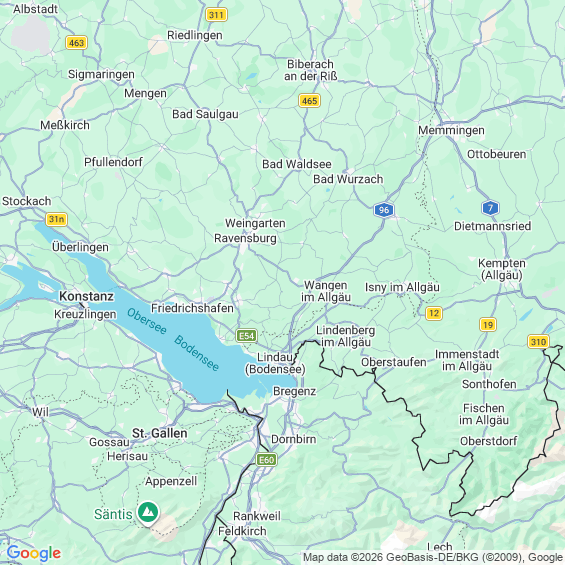Viewport: 565px width, 565px height.
Task: Click the Map data attribution text
Action: (433, 557)
